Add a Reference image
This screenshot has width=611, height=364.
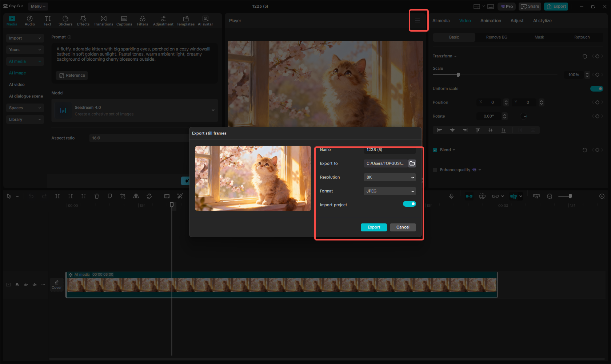click(x=72, y=75)
